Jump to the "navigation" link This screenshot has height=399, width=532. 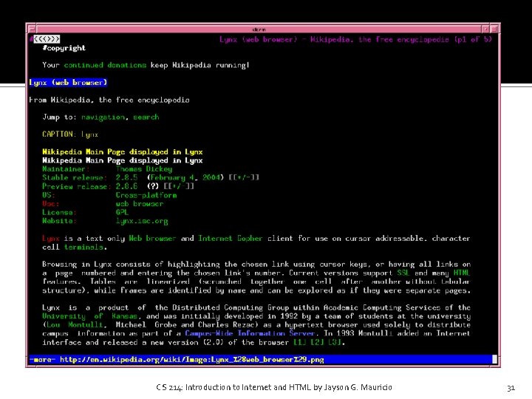pos(103,117)
